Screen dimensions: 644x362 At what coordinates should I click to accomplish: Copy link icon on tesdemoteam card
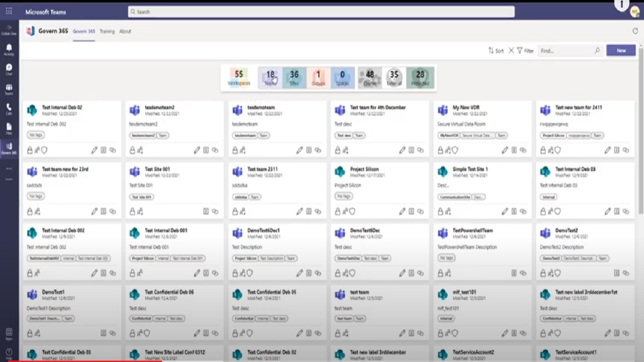pos(317,150)
